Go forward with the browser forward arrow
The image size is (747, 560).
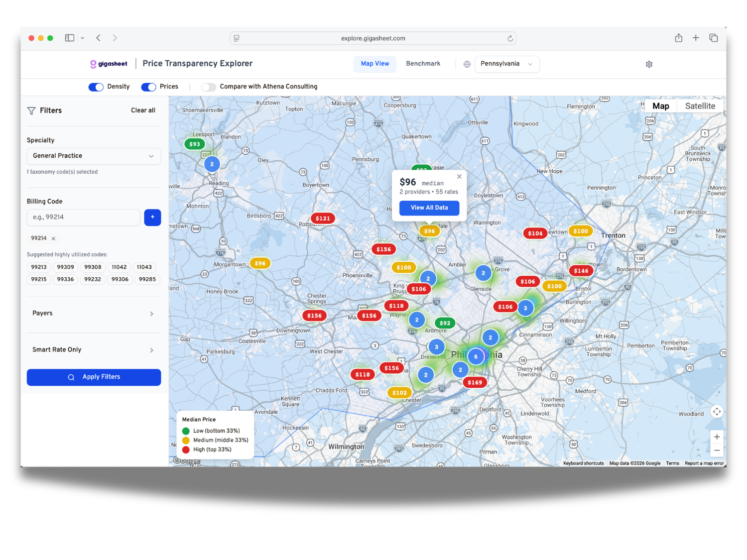coord(115,38)
